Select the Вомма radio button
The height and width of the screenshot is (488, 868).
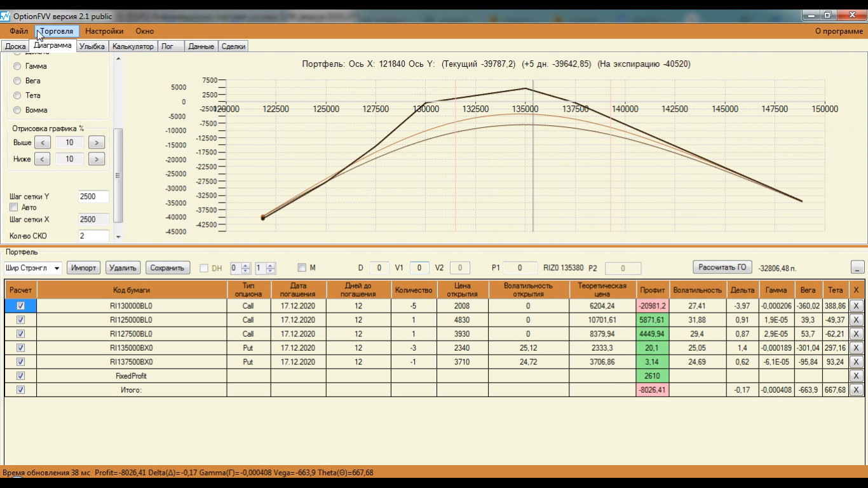tap(18, 110)
